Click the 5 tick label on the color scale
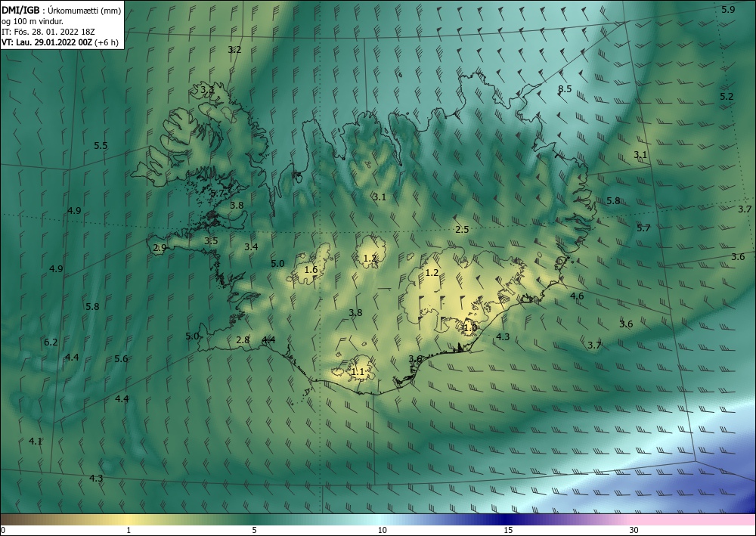Screen dimensions: 756x536 254,530
